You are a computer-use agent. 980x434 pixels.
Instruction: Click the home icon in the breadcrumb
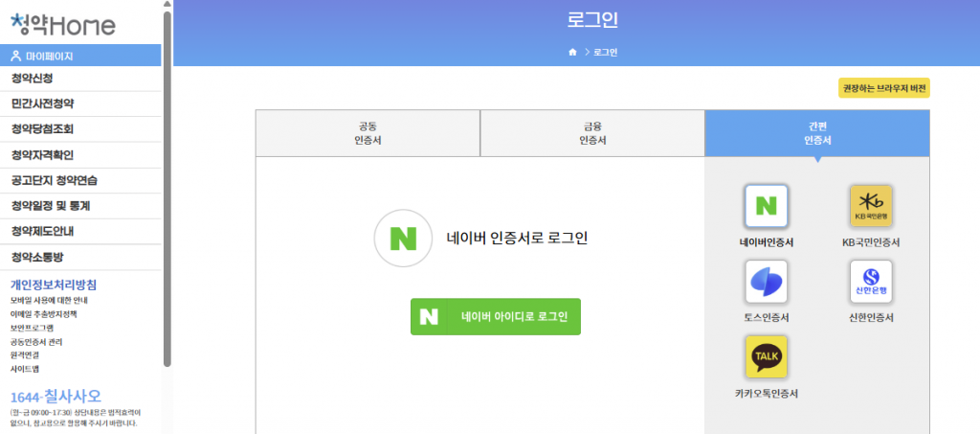[572, 52]
